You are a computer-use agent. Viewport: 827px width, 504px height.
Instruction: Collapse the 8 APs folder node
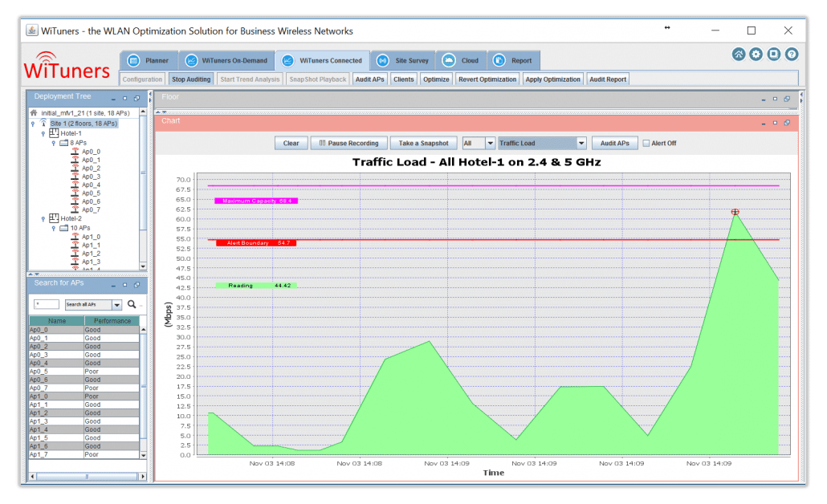pos(53,144)
